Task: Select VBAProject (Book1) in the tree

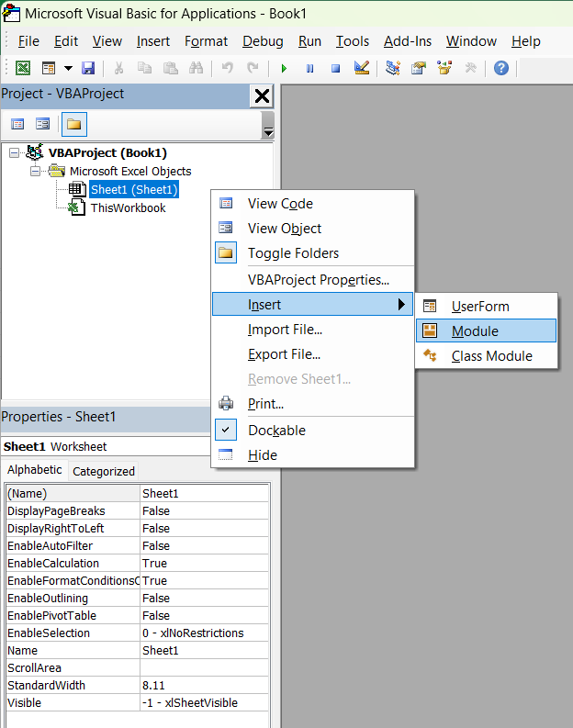Action: [x=107, y=152]
